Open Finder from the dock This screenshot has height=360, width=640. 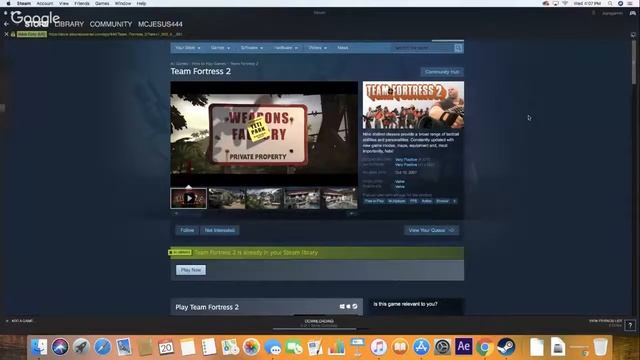(x=39, y=347)
